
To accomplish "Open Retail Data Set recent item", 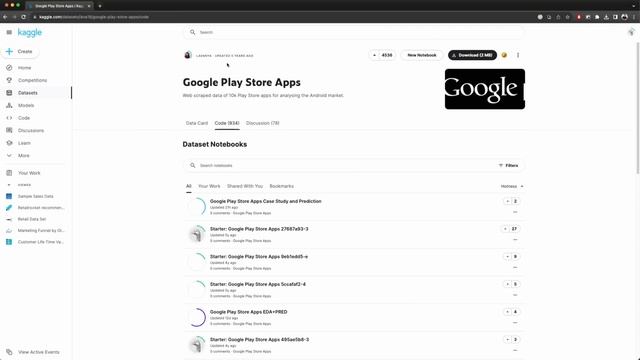I will [31, 219].
